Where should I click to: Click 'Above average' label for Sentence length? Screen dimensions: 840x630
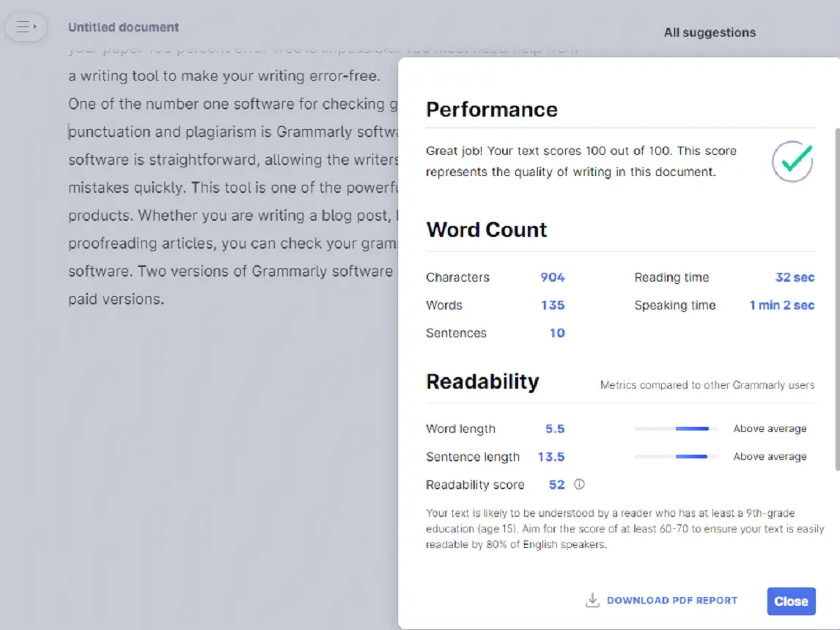click(770, 456)
